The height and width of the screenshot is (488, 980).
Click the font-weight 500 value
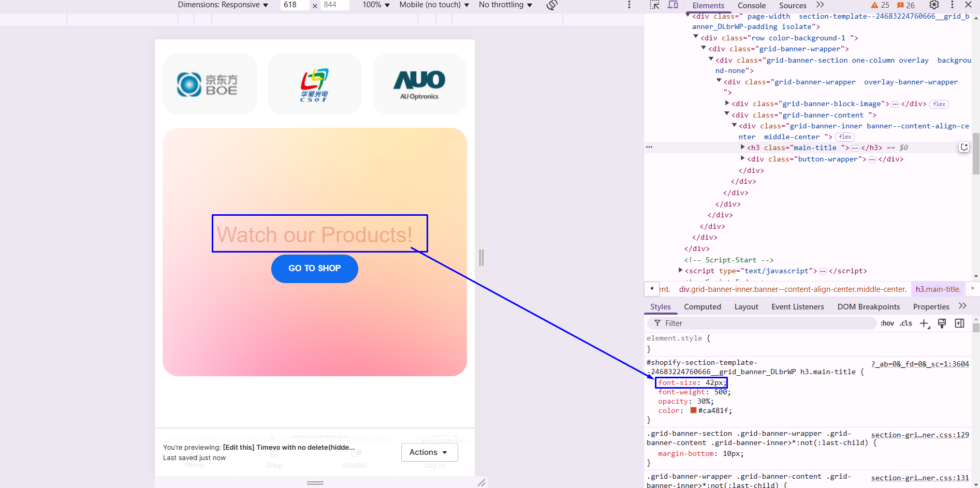(721, 392)
